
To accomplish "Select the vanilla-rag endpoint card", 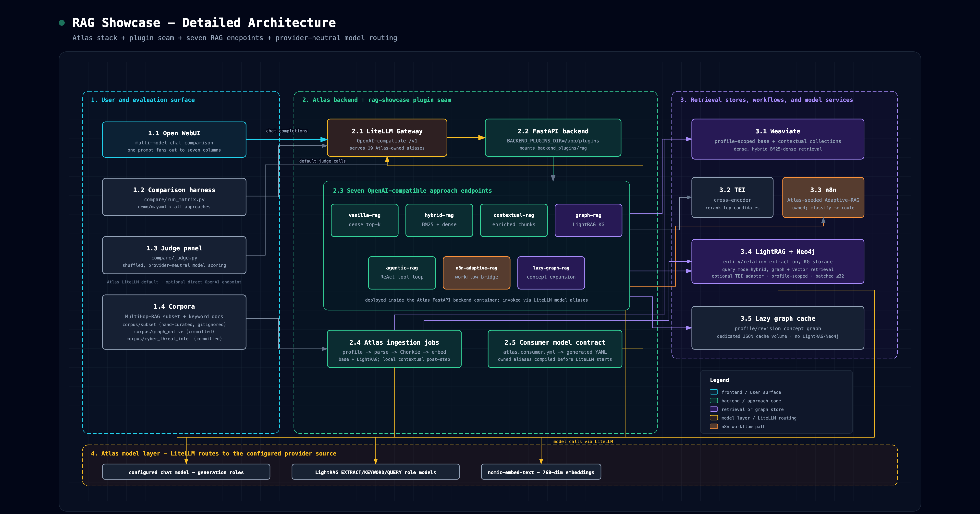I will 365,220.
